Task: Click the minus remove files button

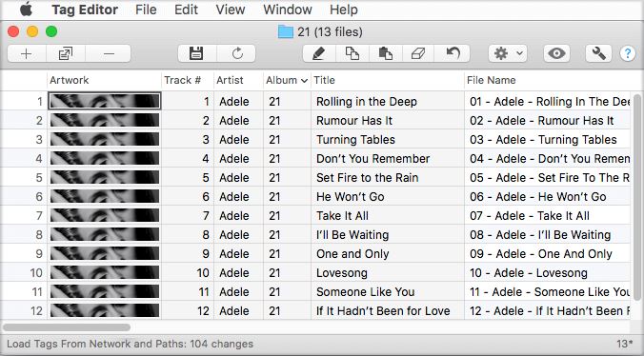Action: 109,53
